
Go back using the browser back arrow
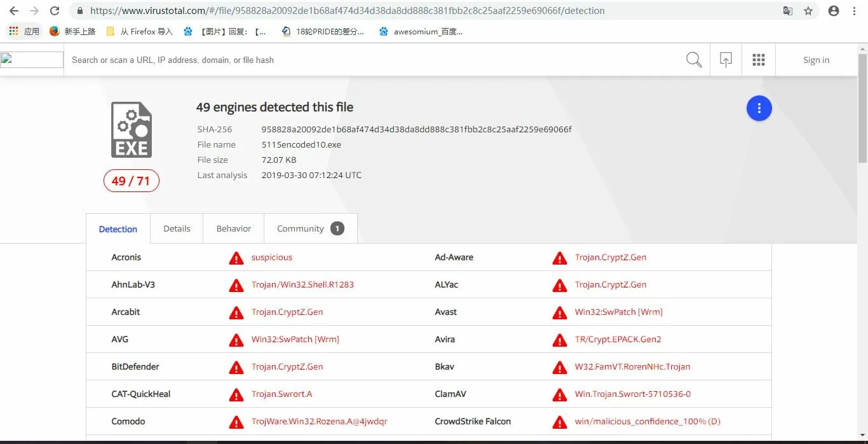click(x=14, y=11)
